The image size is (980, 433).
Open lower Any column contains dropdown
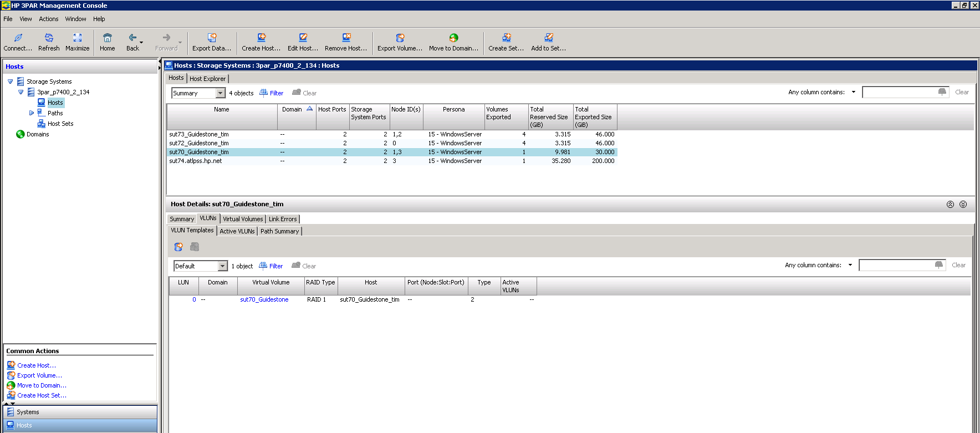850,265
